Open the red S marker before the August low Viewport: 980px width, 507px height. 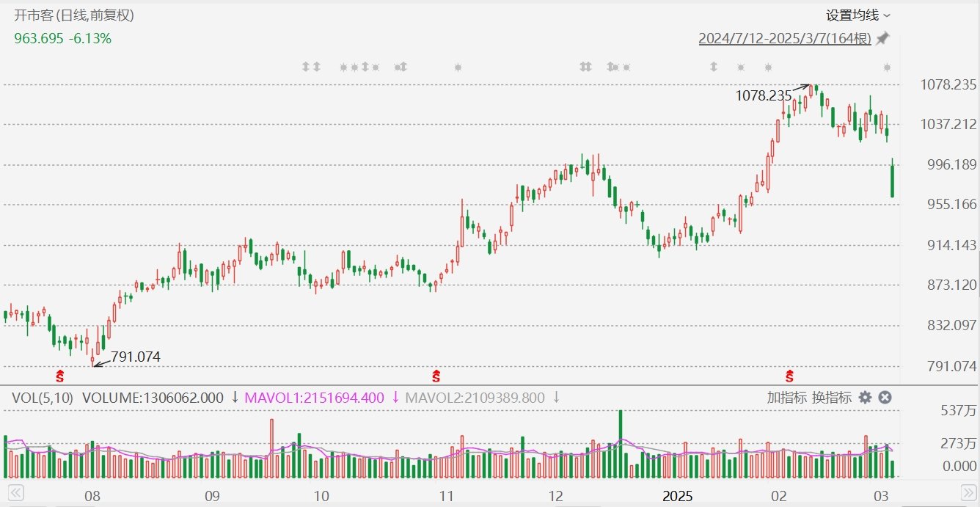click(x=60, y=376)
